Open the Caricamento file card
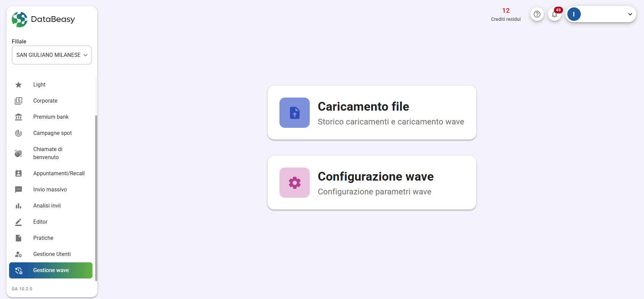644x299 pixels. 372,113
